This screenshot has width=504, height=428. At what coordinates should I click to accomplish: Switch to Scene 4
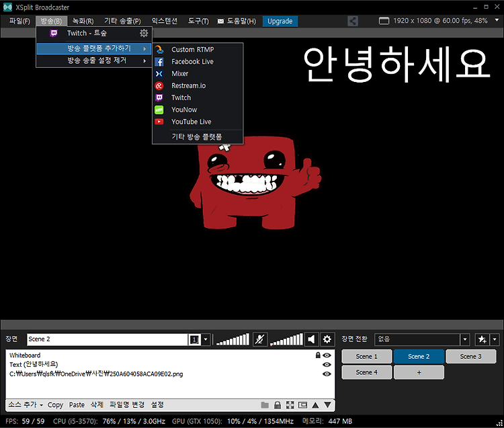(367, 372)
